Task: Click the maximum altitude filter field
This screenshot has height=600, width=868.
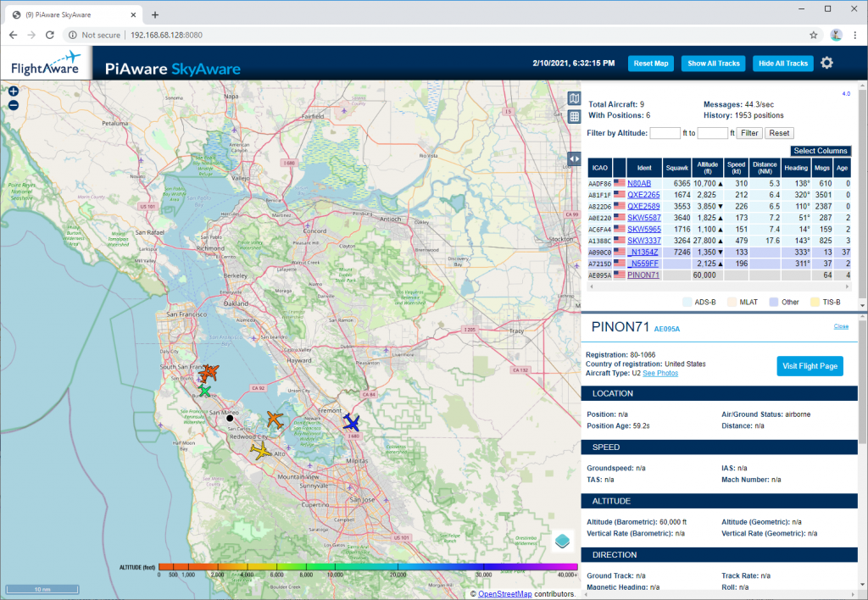Action: [712, 133]
